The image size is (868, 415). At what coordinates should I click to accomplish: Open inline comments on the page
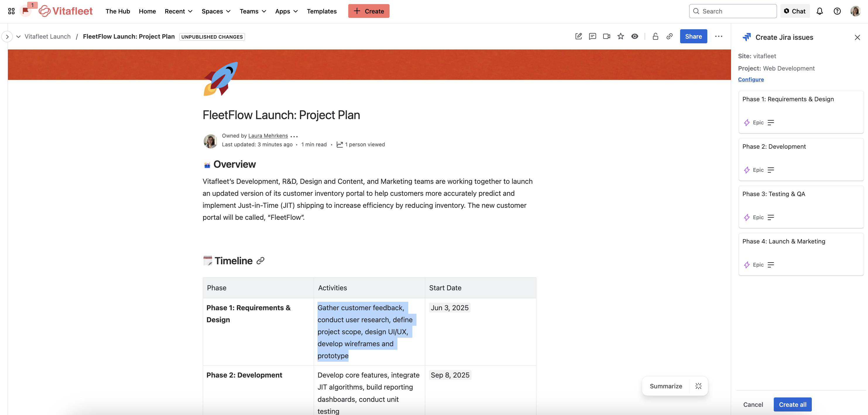pos(592,36)
